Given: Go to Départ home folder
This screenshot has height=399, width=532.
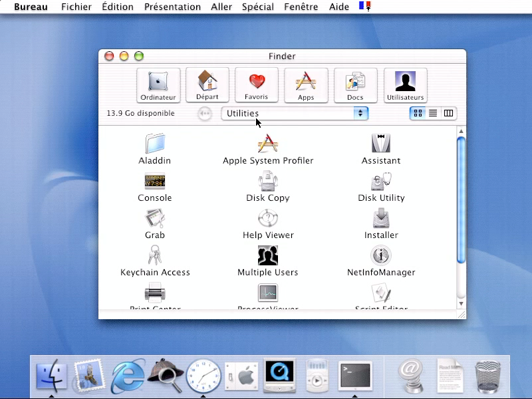Looking at the screenshot, I should (x=207, y=85).
